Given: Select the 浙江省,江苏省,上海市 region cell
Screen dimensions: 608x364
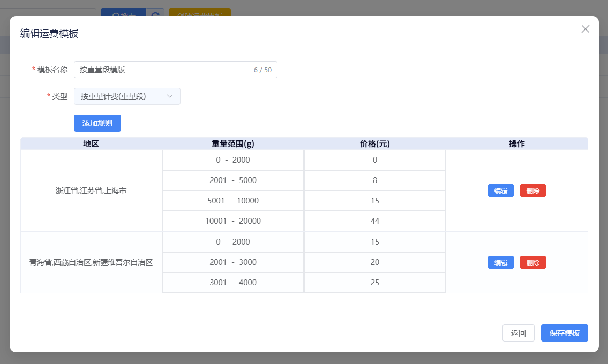Looking at the screenshot, I should point(91,191).
